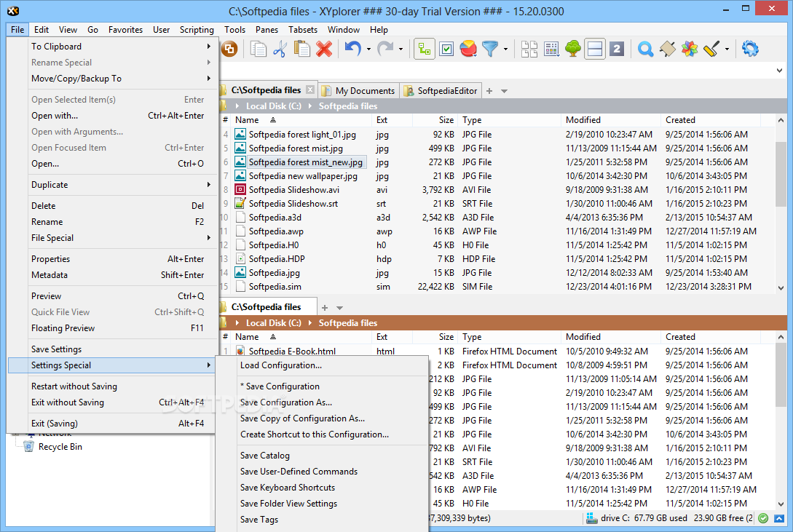The width and height of the screenshot is (793, 532).
Task: Open top pane tab list dropdown
Action: 504,92
